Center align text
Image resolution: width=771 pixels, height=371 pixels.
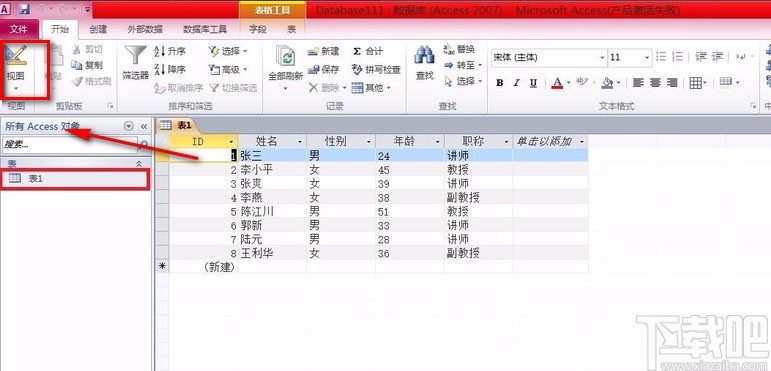coord(655,83)
